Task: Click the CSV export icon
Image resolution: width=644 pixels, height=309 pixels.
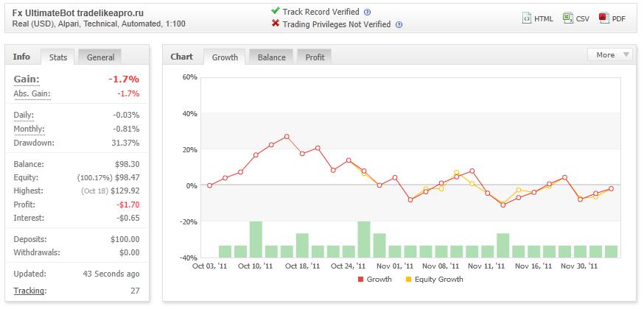Action: click(x=567, y=18)
